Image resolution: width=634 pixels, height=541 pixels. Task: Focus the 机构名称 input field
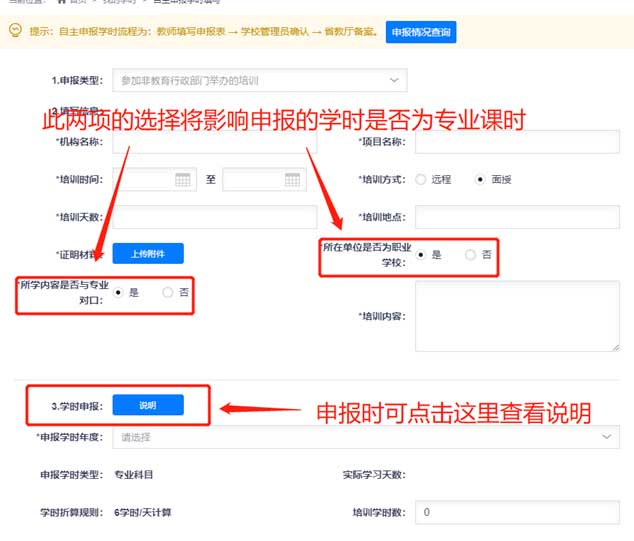pos(214,143)
